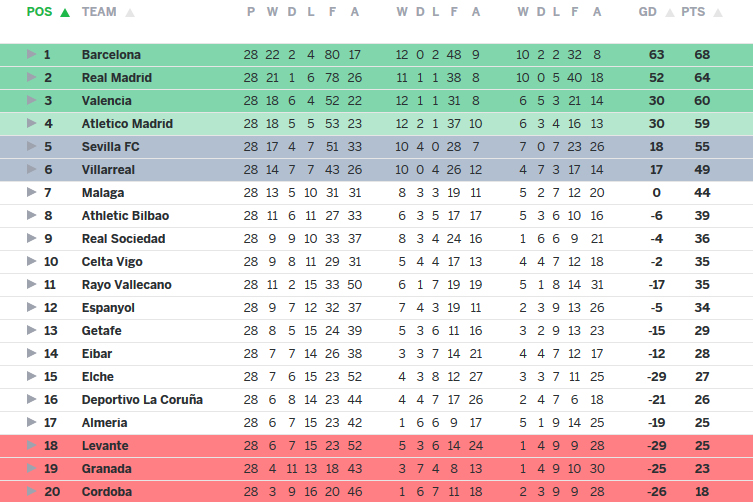The width and height of the screenshot is (753, 502).
Task: Select Athletic Bilbao team name
Action: click(125, 216)
